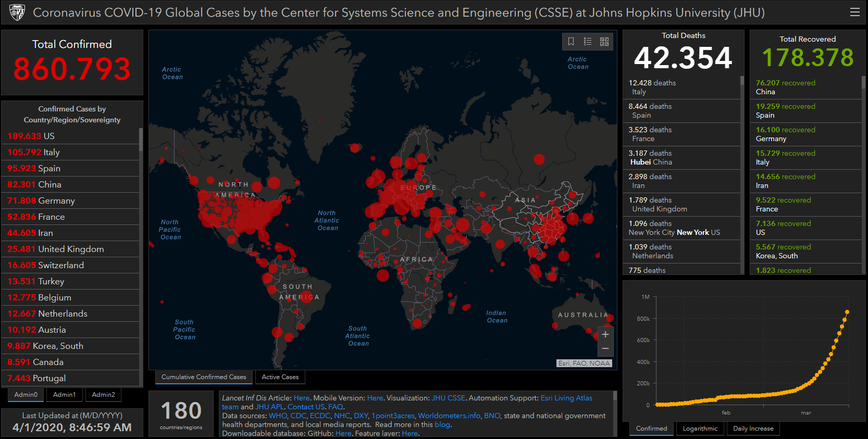Open the BNO source link
The image size is (868, 439).
(492, 416)
